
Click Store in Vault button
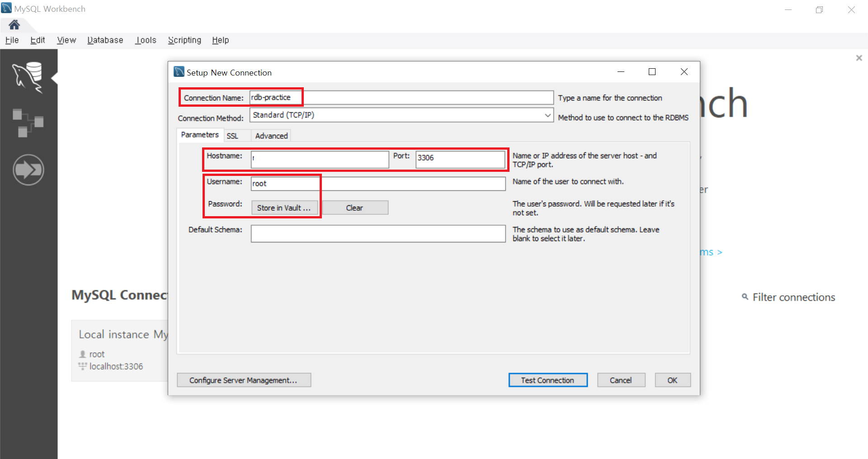click(x=284, y=208)
